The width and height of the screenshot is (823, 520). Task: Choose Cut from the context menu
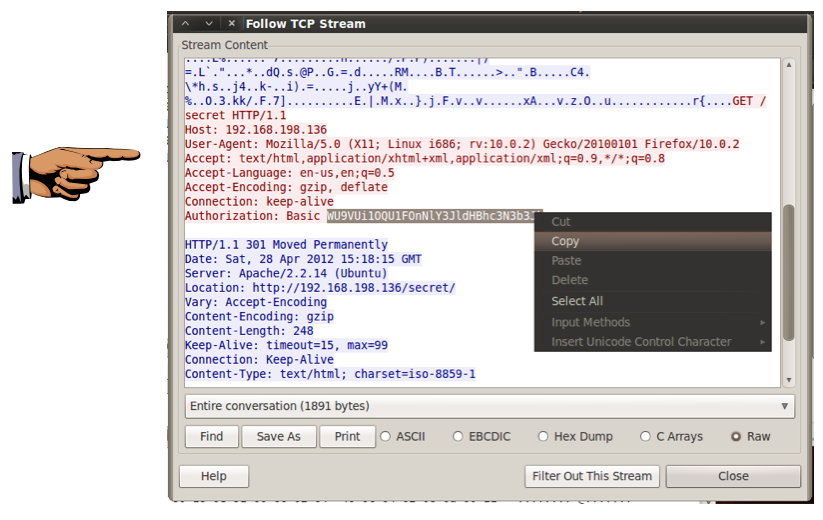click(x=653, y=221)
